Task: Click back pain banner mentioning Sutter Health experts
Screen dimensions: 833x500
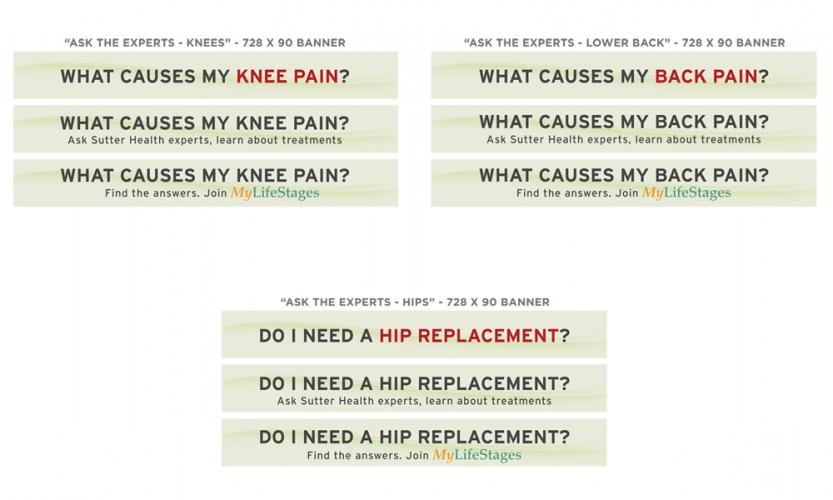Action: (624, 129)
